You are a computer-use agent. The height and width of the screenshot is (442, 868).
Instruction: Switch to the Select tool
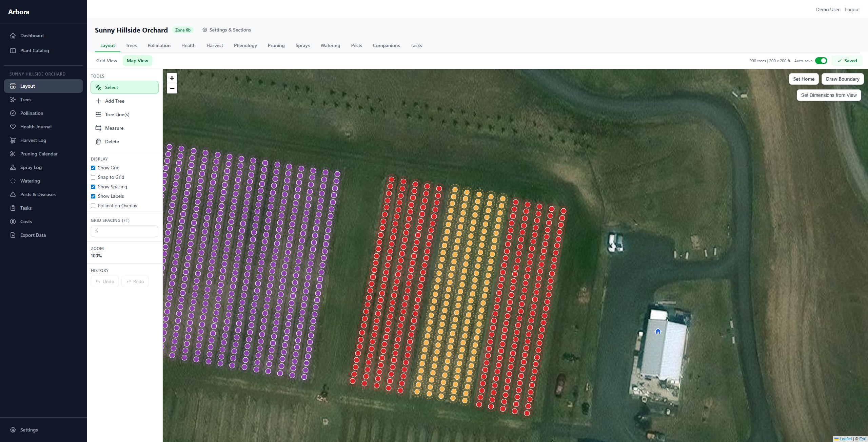111,87
